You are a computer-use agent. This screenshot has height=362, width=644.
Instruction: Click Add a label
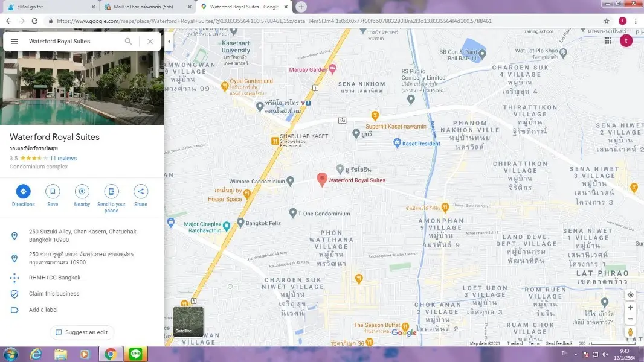[x=43, y=310]
